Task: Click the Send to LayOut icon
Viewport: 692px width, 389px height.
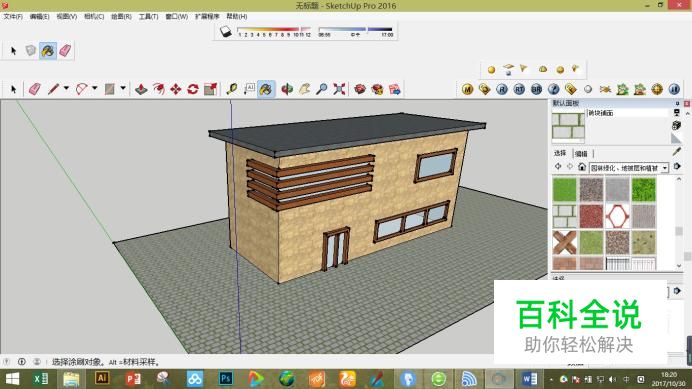Action: pos(395,89)
